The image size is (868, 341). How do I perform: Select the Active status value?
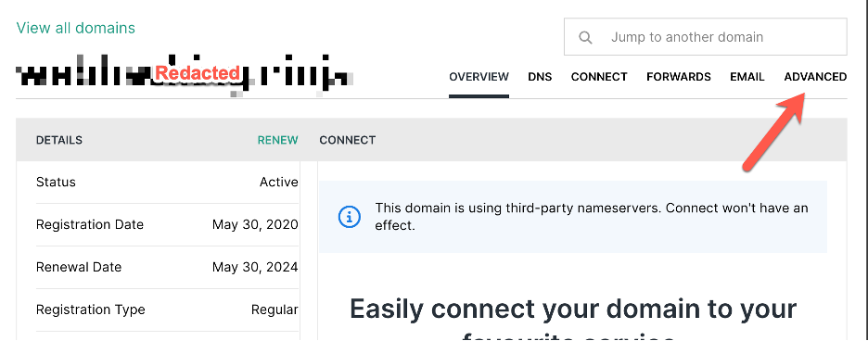(279, 183)
